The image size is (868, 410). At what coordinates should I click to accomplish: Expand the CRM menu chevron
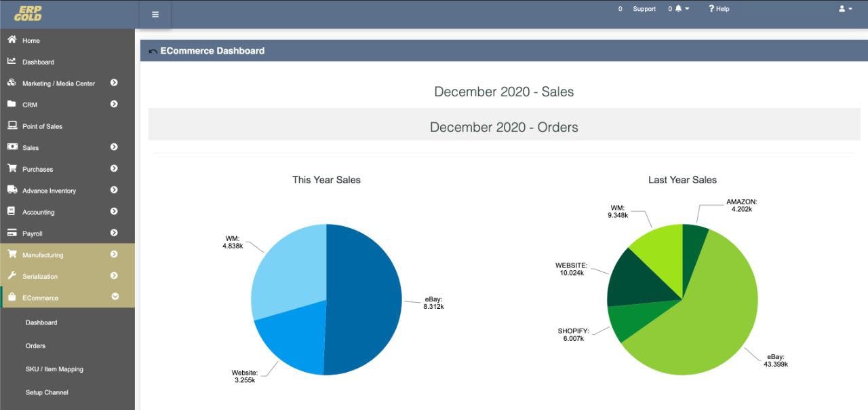[x=114, y=104]
